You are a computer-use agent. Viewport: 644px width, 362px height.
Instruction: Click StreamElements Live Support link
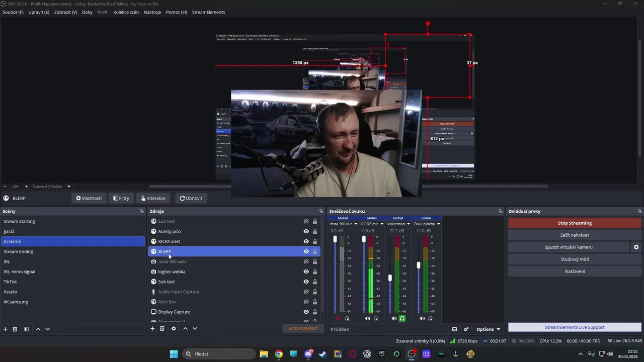[575, 327]
